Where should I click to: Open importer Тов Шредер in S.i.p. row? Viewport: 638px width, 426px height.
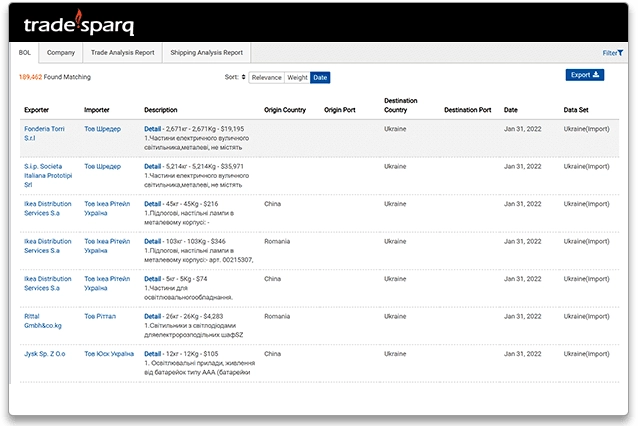point(103,166)
